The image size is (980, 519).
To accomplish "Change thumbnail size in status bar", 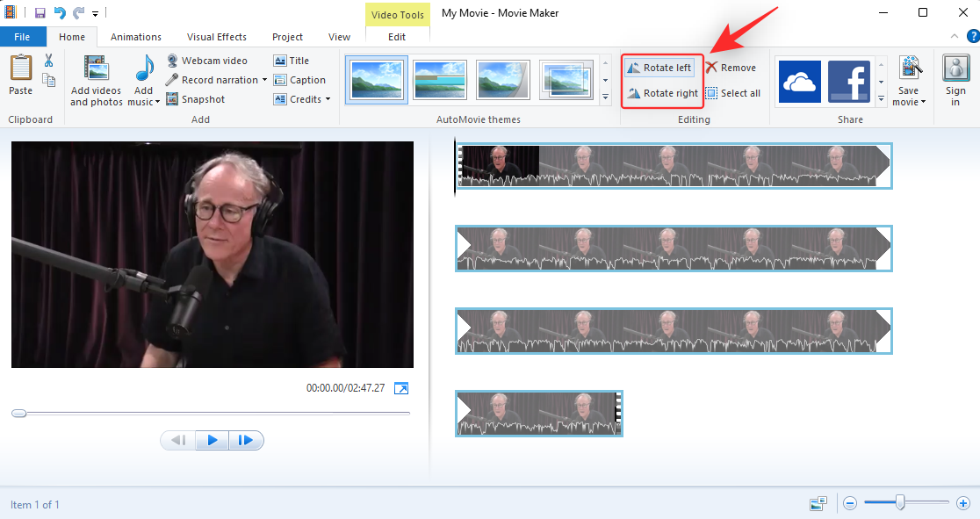I will 818,502.
